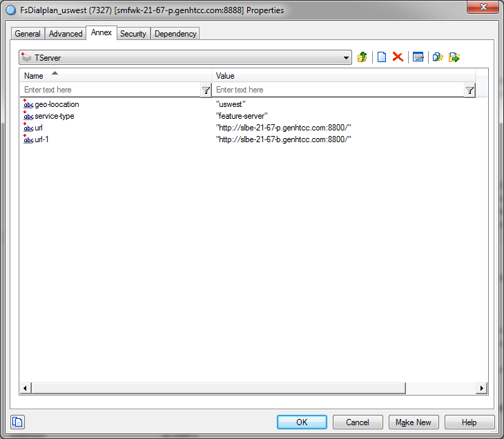The height and width of the screenshot is (439, 504).
Task: Select the url-1 option row
Action: pyautogui.click(x=44, y=139)
